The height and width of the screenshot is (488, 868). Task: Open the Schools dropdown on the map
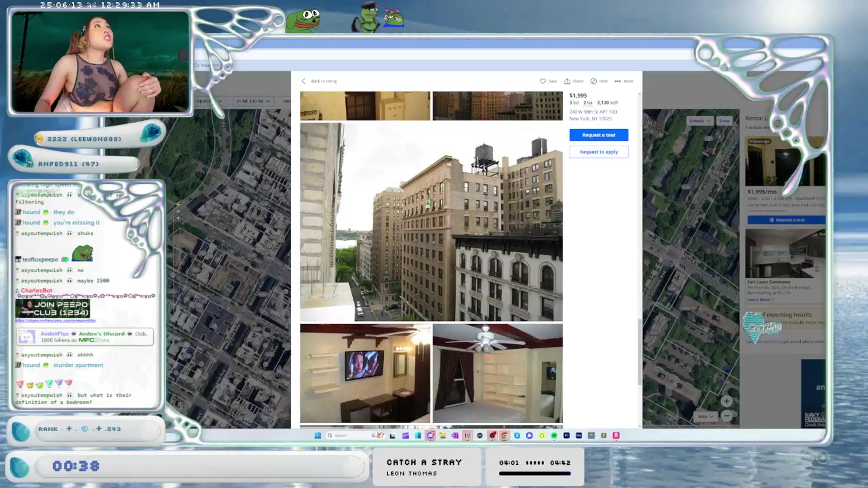point(699,121)
